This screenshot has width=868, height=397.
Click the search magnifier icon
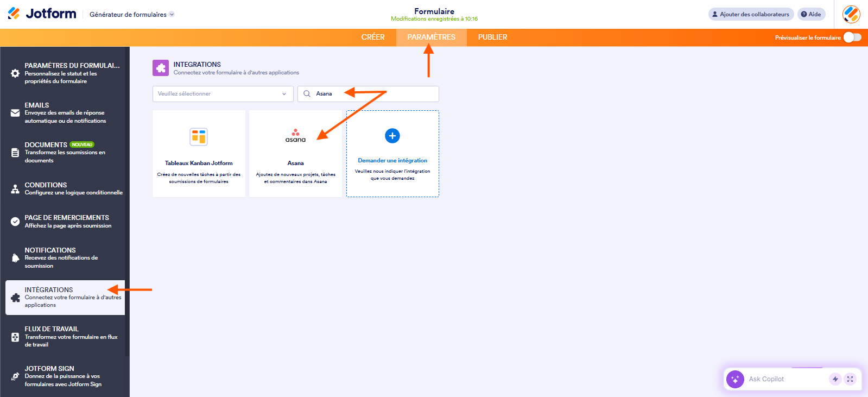coord(307,93)
